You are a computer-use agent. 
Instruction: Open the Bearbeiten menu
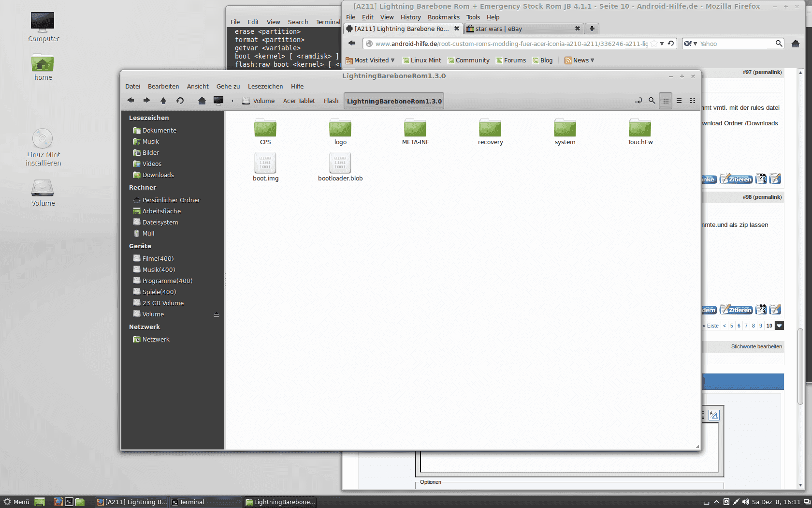tap(163, 86)
